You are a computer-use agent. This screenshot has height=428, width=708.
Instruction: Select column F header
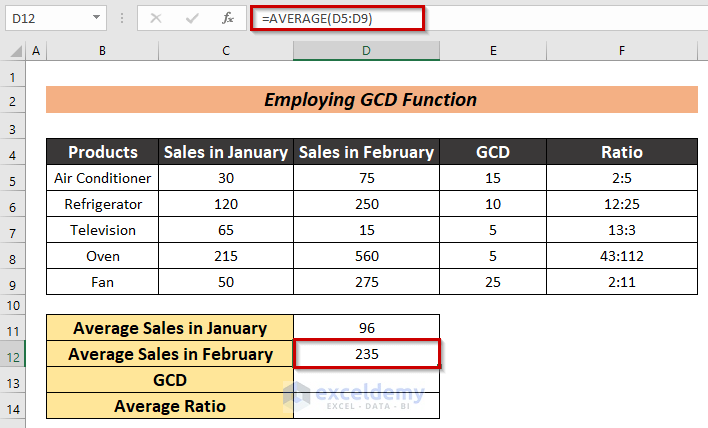[x=621, y=51]
